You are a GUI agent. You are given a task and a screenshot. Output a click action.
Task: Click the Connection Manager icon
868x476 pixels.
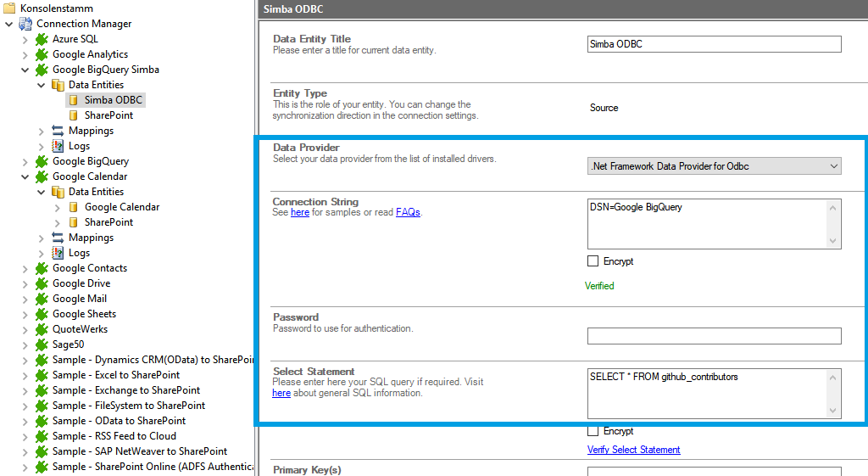pos(25,24)
